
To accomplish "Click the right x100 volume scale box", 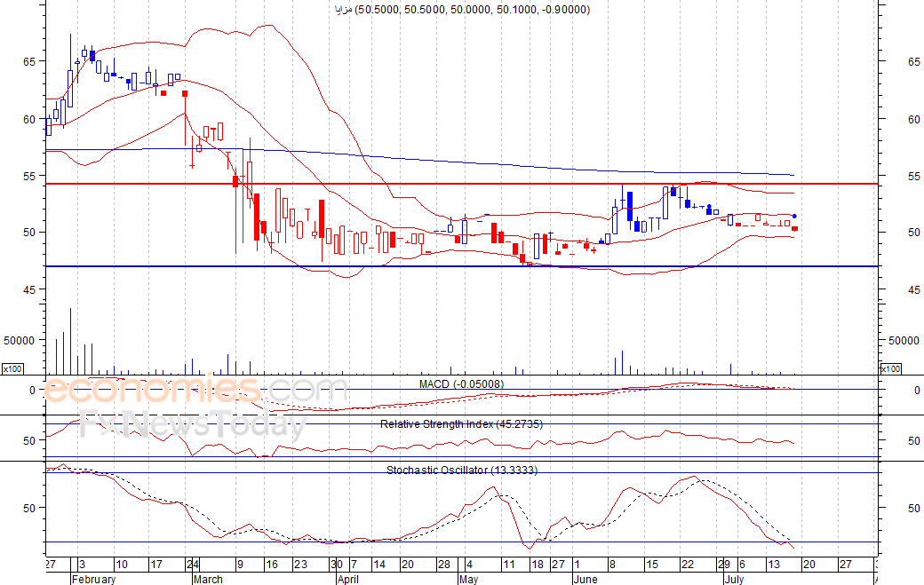I will [890, 369].
